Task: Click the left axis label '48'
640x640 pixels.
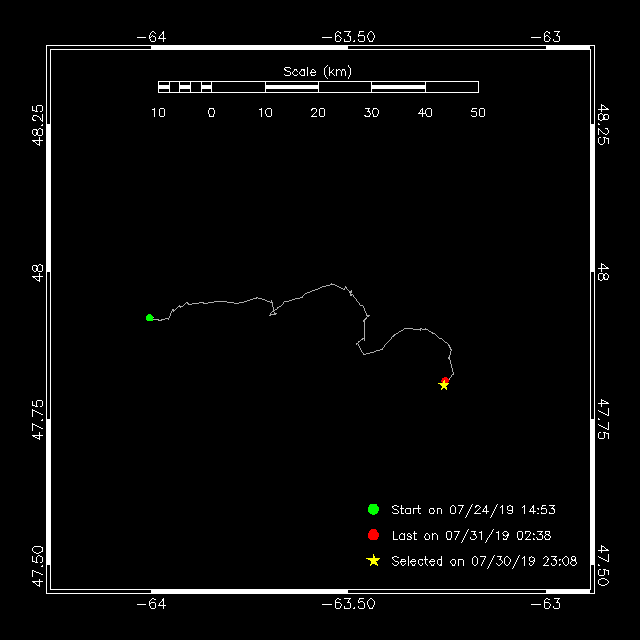Action: click(x=37, y=273)
